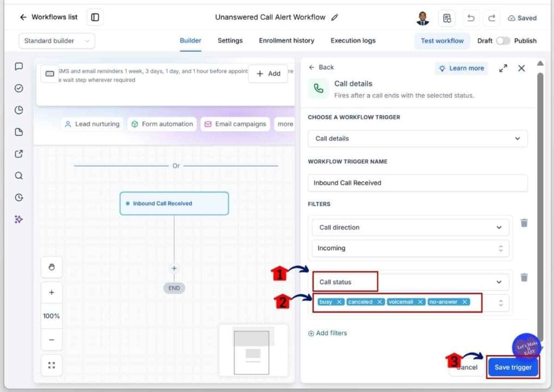Activate the hand pan tool
This screenshot has height=392, width=554.
pos(51,267)
